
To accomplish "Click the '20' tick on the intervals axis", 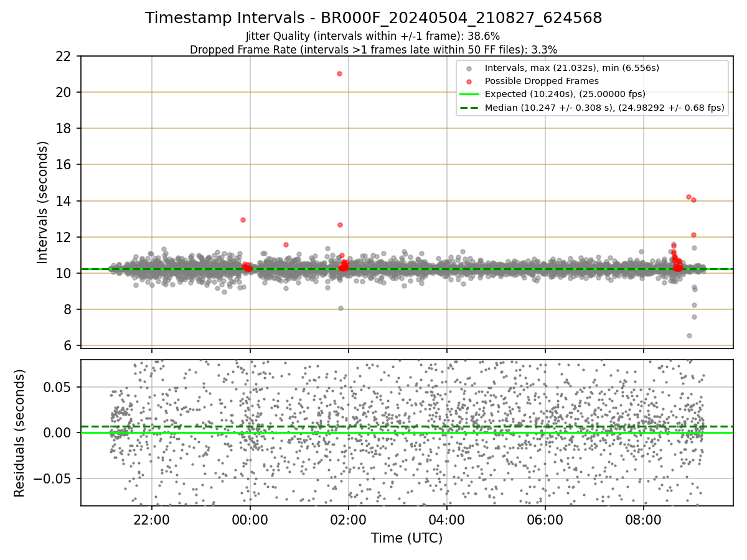I will click(x=63, y=92).
